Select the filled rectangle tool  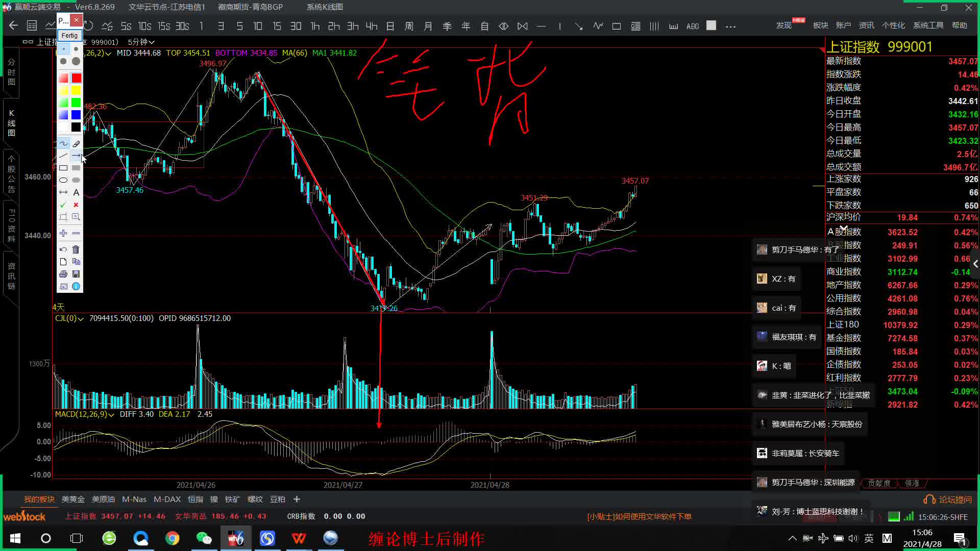pyautogui.click(x=76, y=168)
